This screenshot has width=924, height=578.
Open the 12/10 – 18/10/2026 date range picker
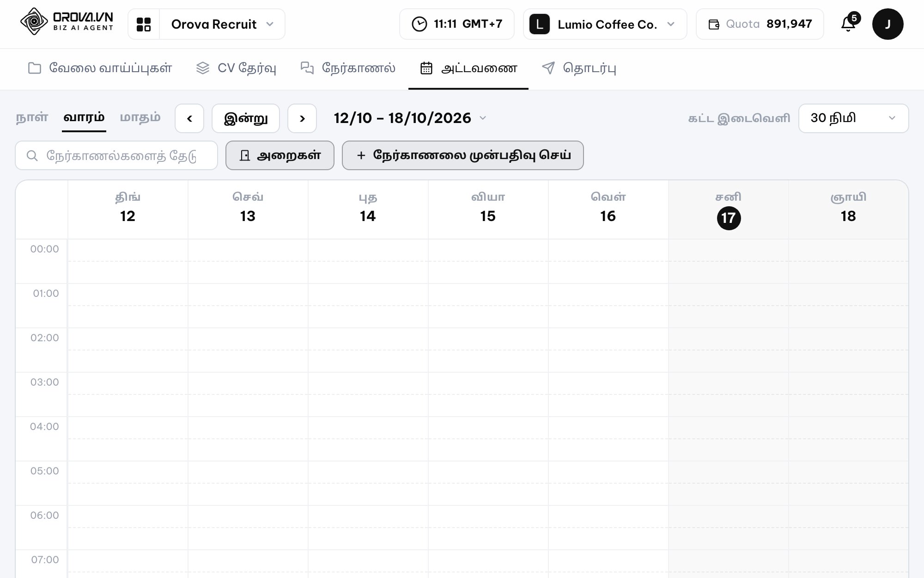(410, 118)
